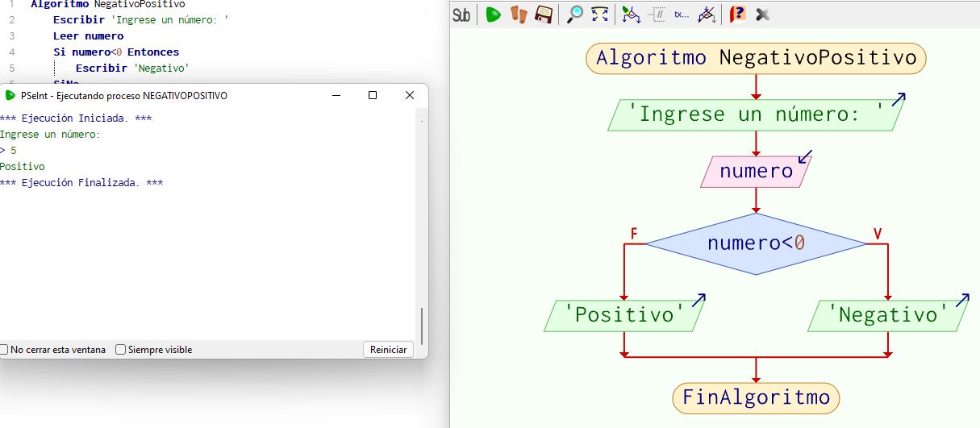
Task: Click the 'tx...' text abbreviation icon
Action: (682, 15)
